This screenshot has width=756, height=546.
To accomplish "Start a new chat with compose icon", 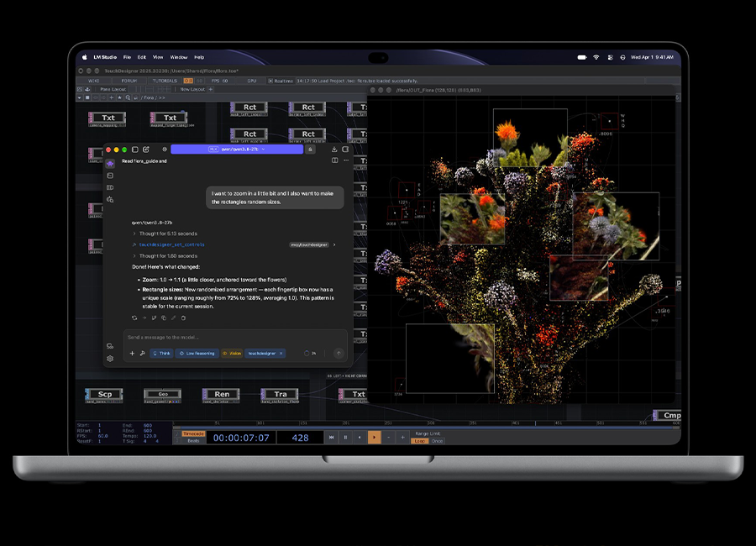I will coord(146,150).
